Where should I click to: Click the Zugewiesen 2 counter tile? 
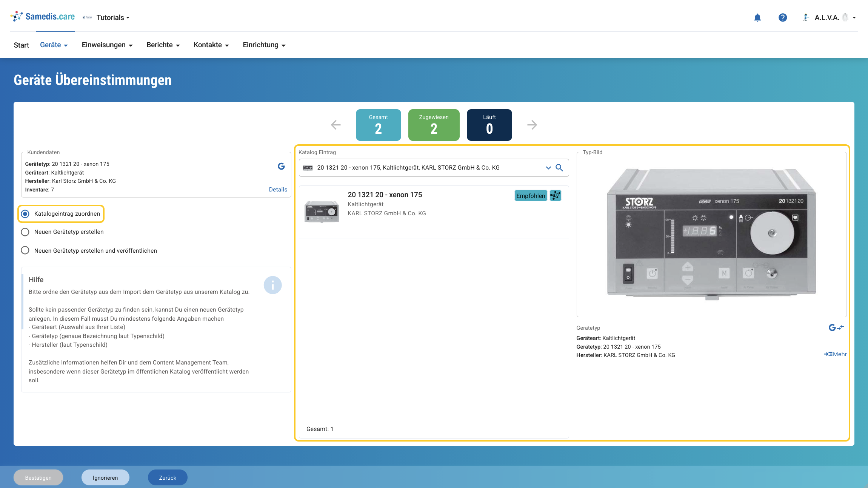point(434,125)
